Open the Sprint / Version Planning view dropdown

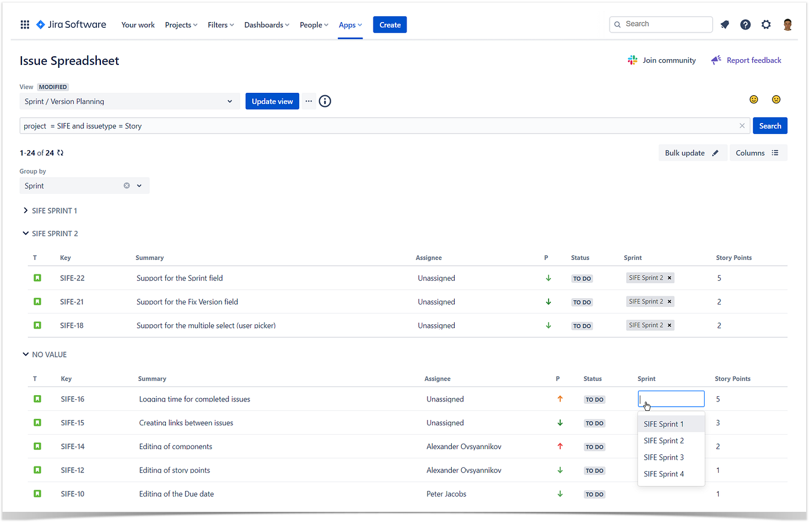[x=129, y=102]
